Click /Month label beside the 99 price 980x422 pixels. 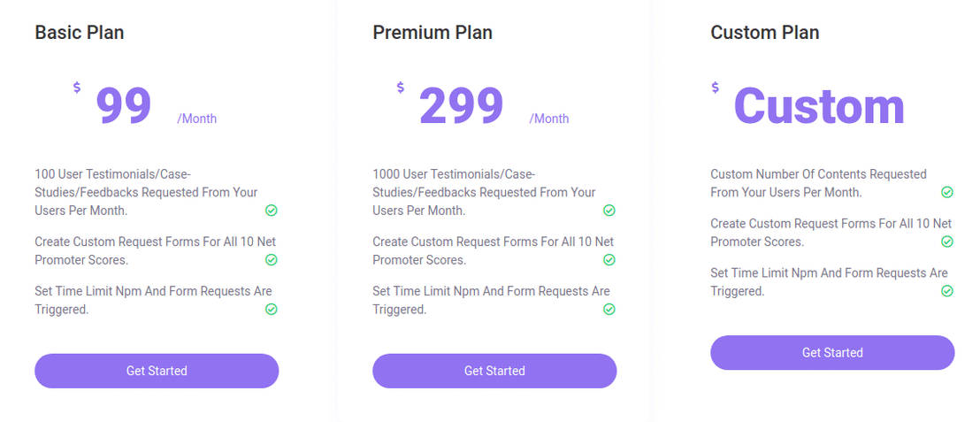(x=196, y=119)
